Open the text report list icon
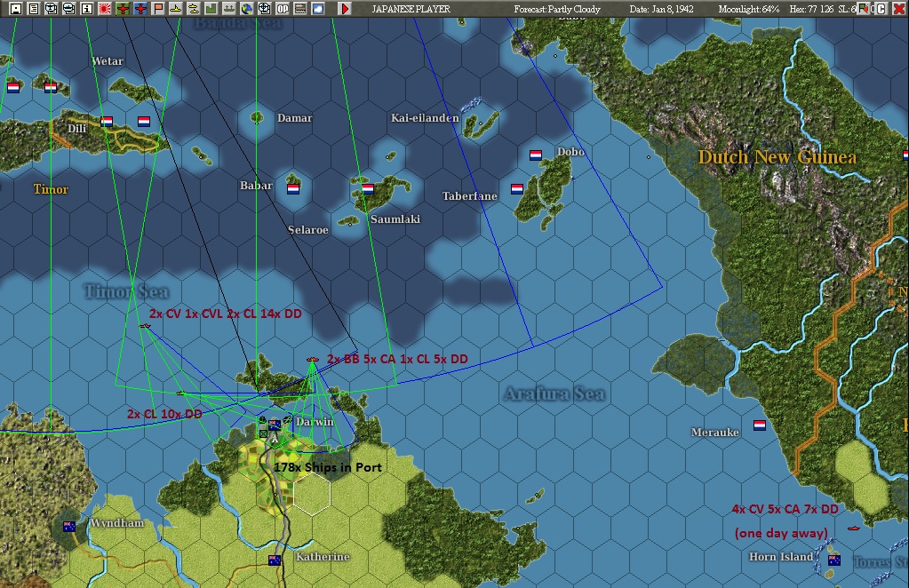 pyautogui.click(x=34, y=9)
